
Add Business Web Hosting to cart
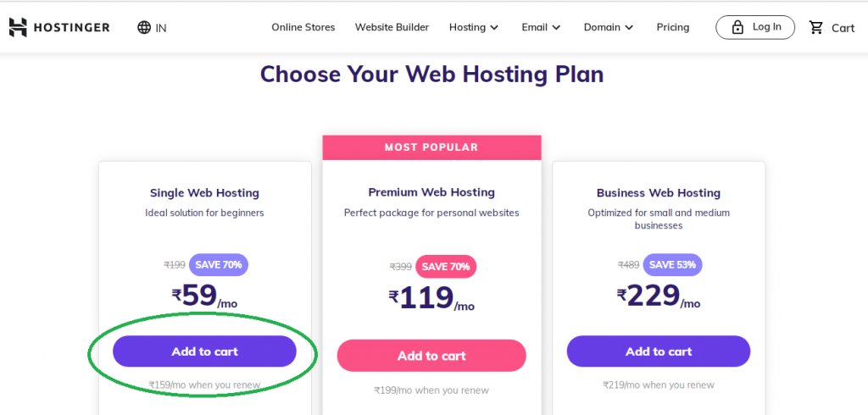pyautogui.click(x=658, y=351)
